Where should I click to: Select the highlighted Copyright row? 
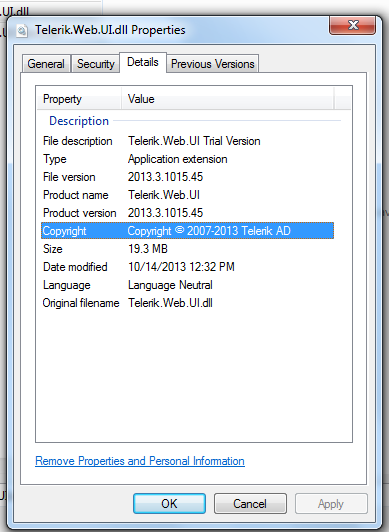click(x=187, y=231)
